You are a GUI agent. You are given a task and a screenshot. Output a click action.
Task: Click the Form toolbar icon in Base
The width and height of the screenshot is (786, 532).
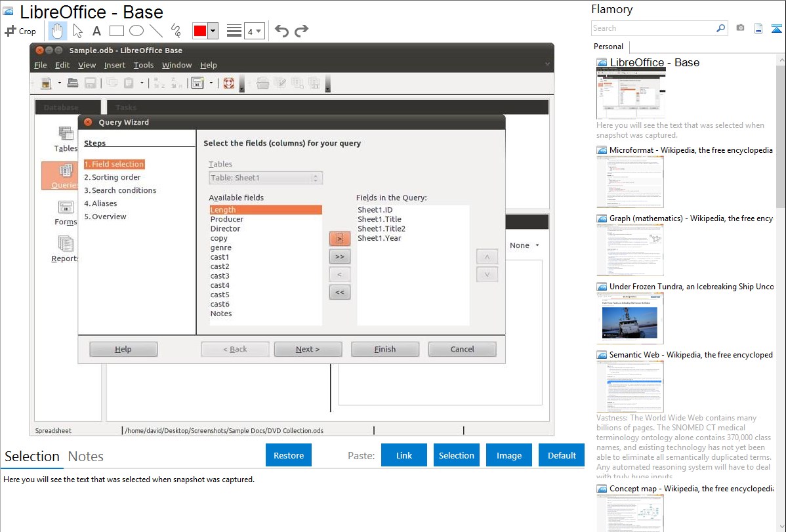coord(198,83)
